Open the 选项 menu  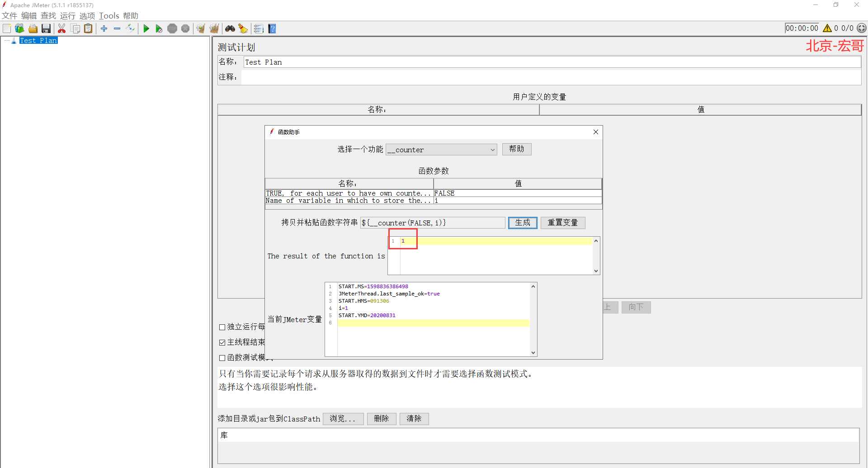click(87, 16)
